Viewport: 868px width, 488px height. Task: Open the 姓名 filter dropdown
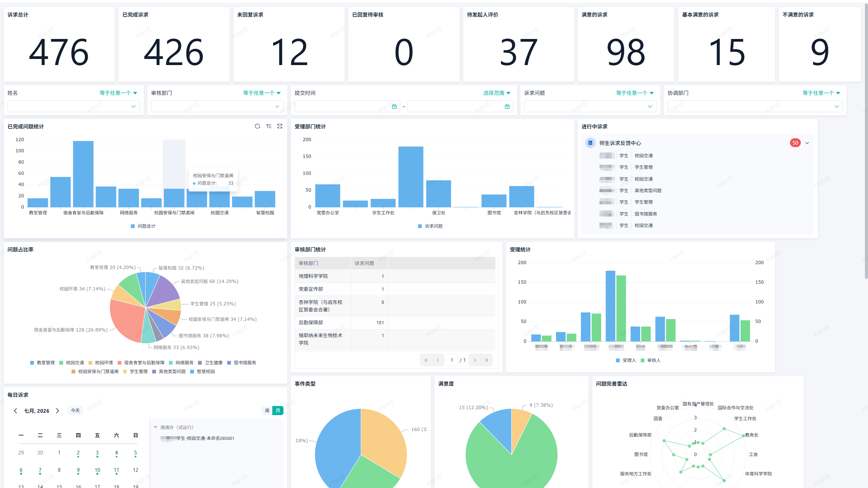(x=74, y=106)
